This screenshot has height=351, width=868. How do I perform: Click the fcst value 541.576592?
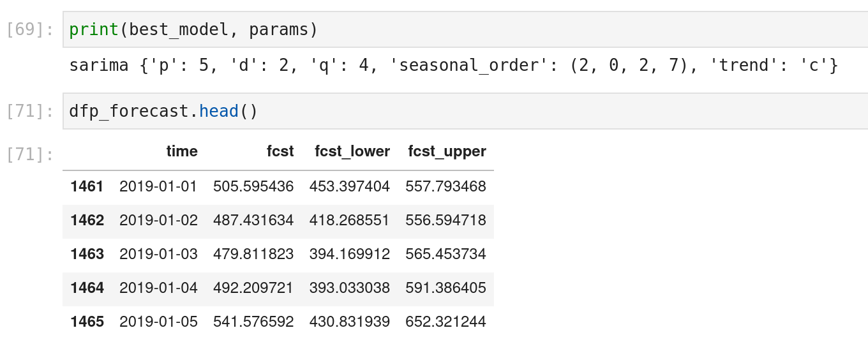253,322
